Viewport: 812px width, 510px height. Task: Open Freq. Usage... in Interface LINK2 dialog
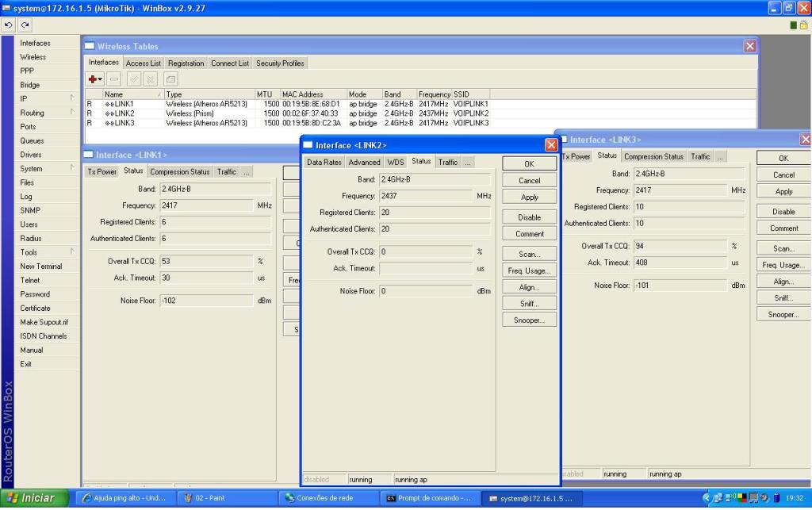pos(529,270)
